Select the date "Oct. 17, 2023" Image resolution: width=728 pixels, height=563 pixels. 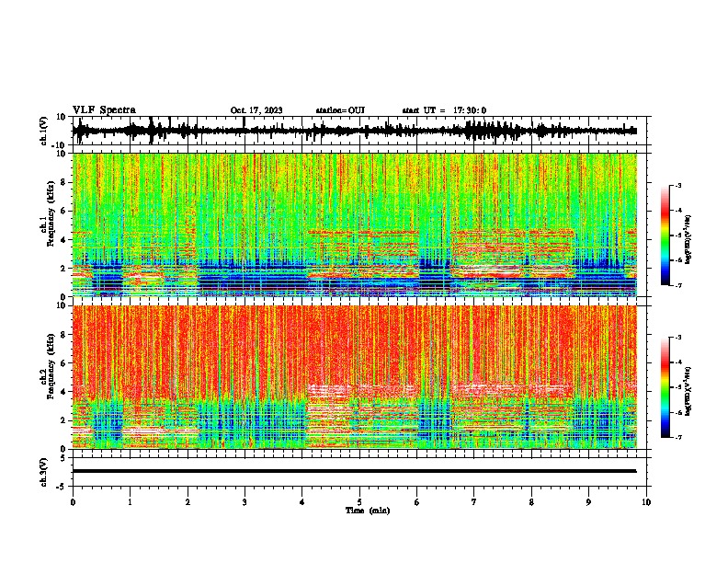(x=256, y=110)
